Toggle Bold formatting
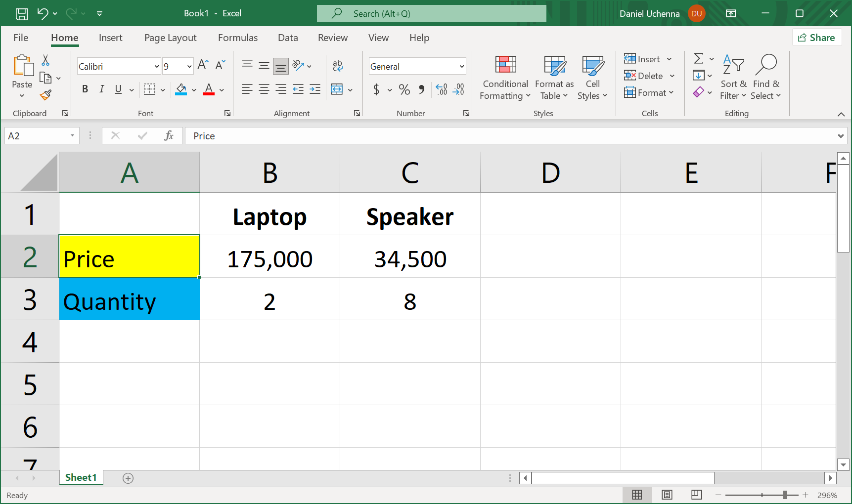Image resolution: width=852 pixels, height=504 pixels. [85, 89]
